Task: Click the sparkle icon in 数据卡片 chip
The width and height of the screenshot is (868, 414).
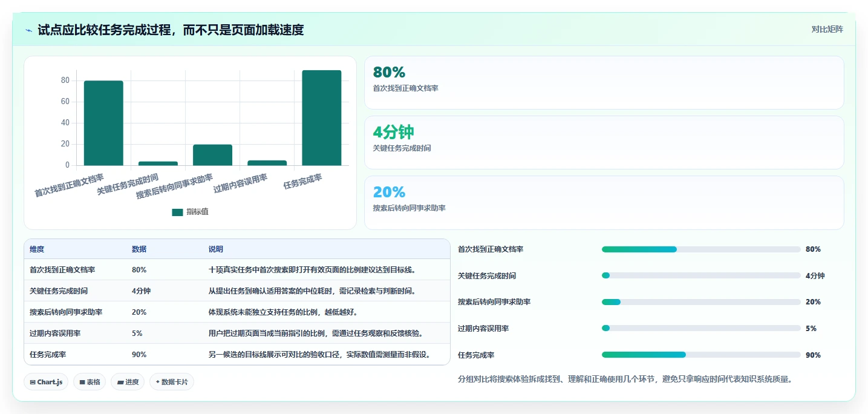Action: click(157, 382)
